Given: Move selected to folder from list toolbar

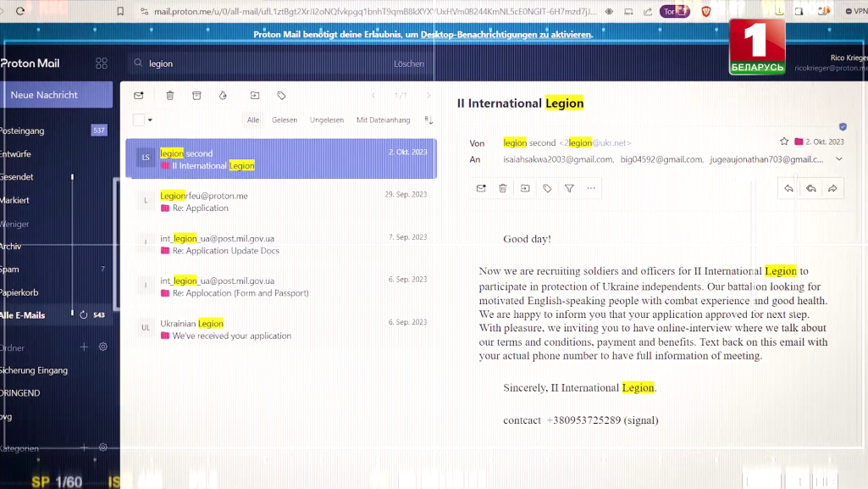Looking at the screenshot, I should point(255,95).
